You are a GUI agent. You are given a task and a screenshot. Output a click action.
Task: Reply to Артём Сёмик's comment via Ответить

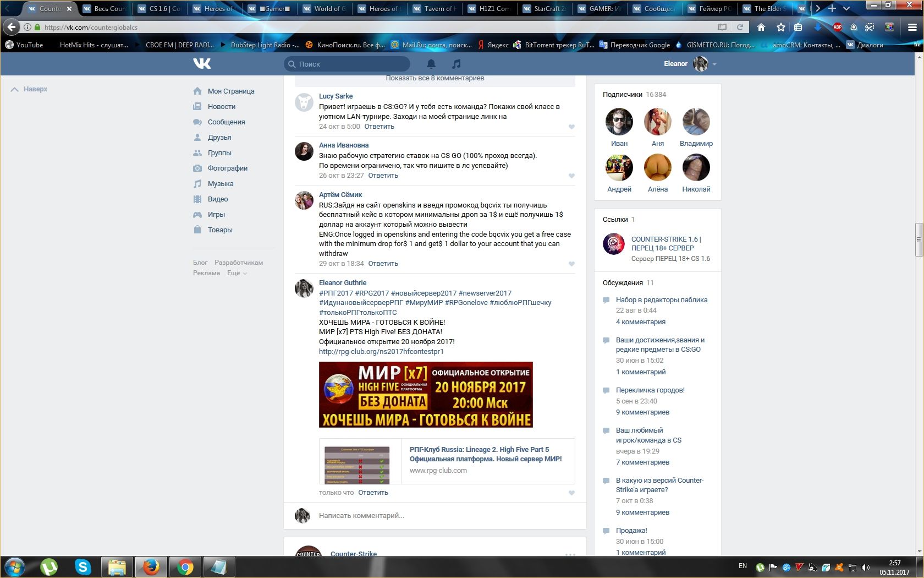tap(383, 264)
